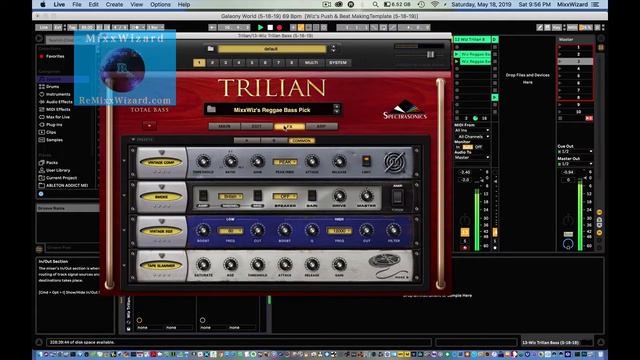The height and width of the screenshot is (360, 640).
Task: Click the stop button in transport
Action: pyautogui.click(x=270, y=27)
